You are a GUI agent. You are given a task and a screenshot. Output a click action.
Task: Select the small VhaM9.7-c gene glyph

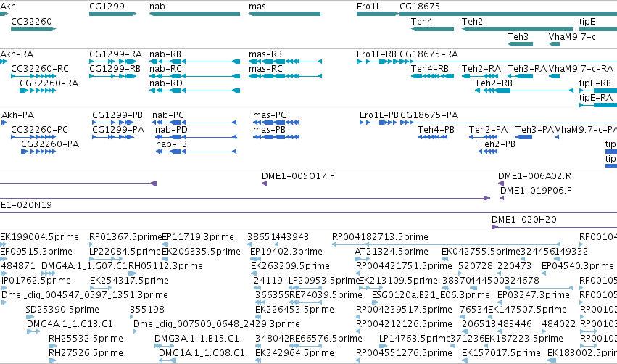click(554, 44)
